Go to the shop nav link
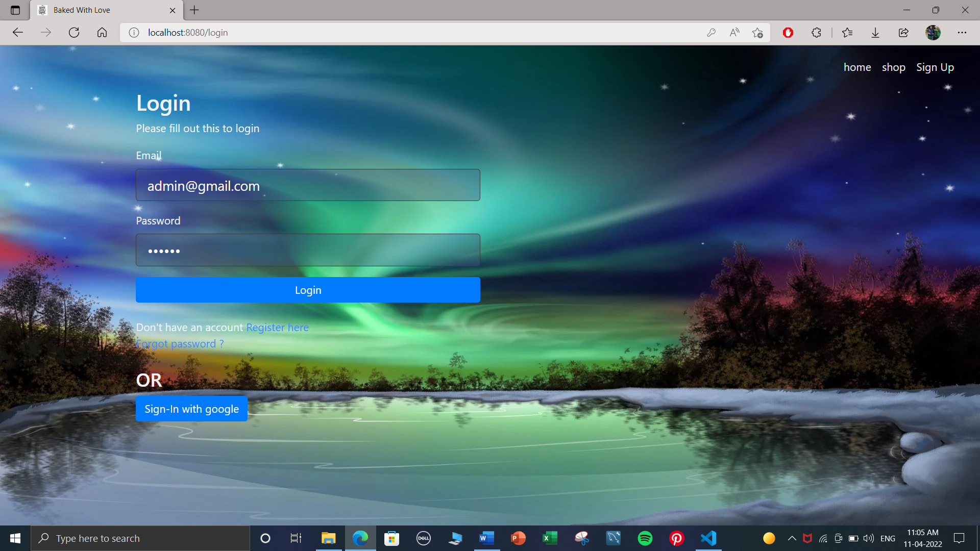The height and width of the screenshot is (551, 980). coord(893,67)
